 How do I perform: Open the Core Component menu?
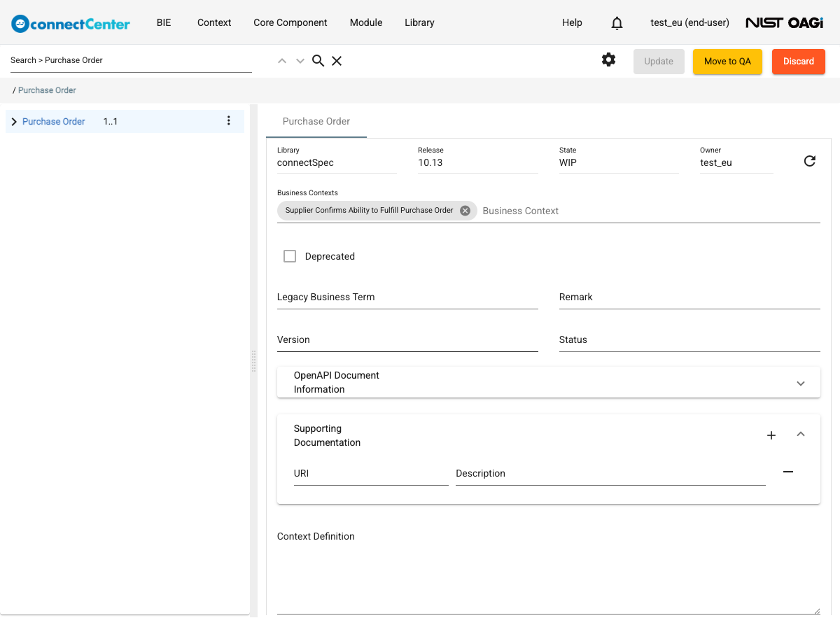(x=290, y=22)
